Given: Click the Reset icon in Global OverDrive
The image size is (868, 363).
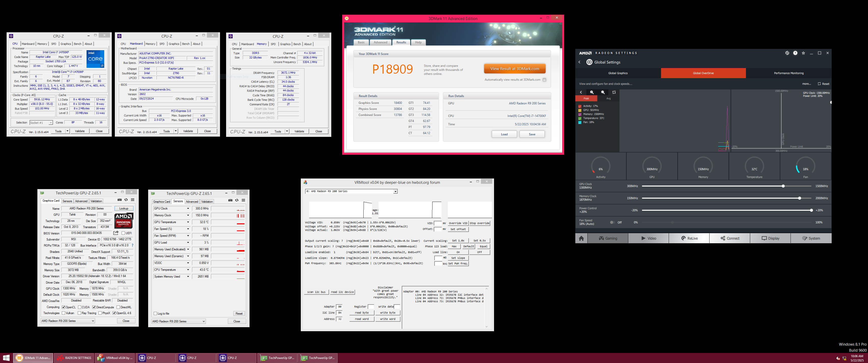Looking at the screenshot, I should click(820, 84).
